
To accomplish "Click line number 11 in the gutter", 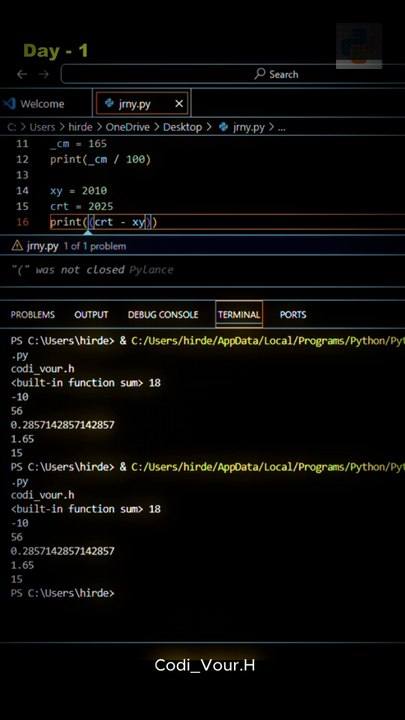I will pos(22,144).
